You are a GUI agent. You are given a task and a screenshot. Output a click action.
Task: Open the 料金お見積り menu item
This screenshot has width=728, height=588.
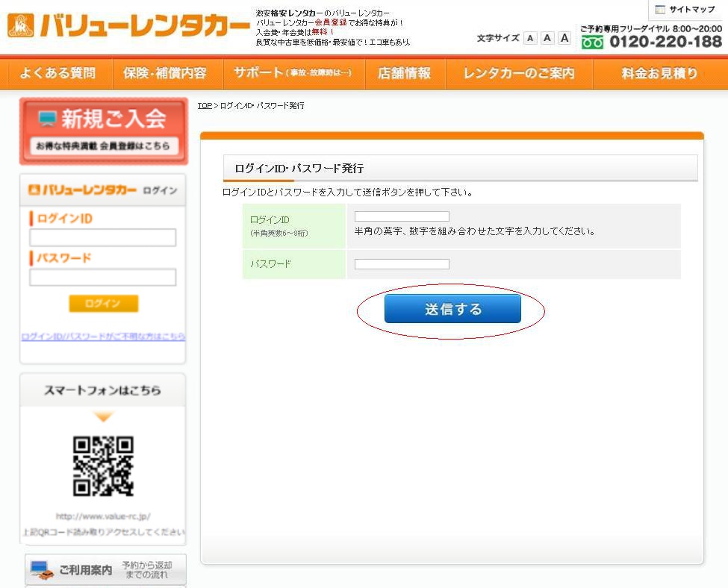coord(659,73)
